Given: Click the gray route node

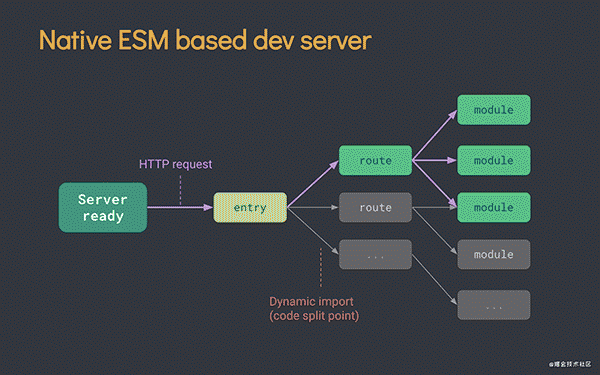Looking at the screenshot, I should pyautogui.click(x=375, y=207).
